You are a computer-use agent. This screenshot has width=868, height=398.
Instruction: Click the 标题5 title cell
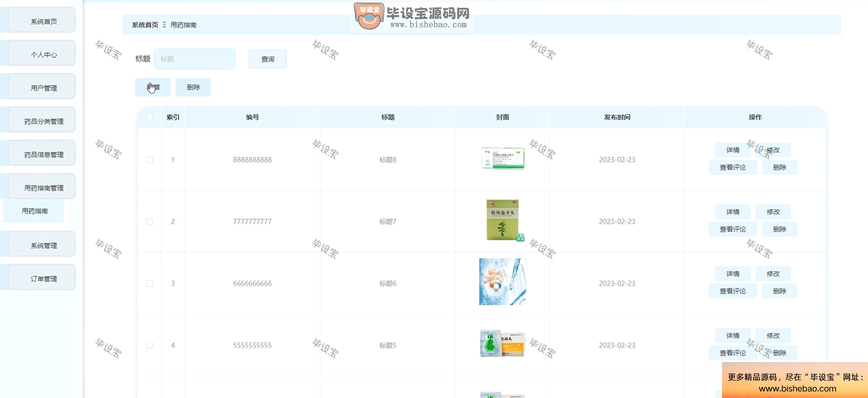click(388, 345)
